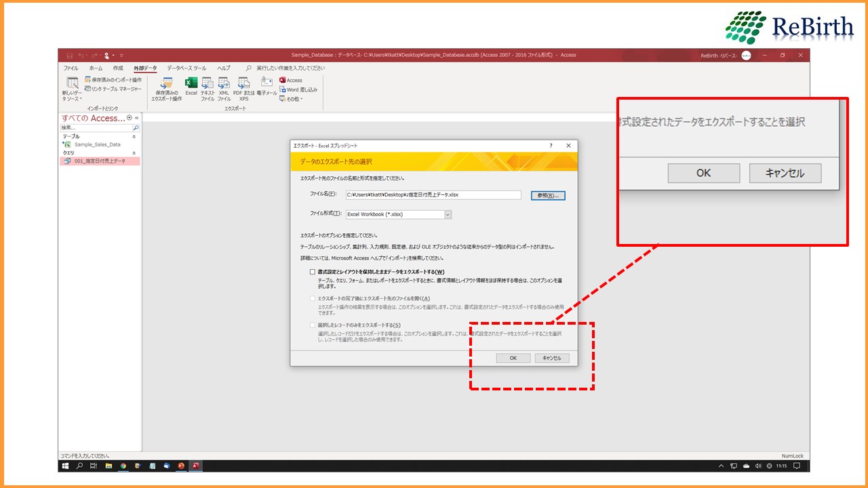Click the help question mark in export dialog

point(551,145)
